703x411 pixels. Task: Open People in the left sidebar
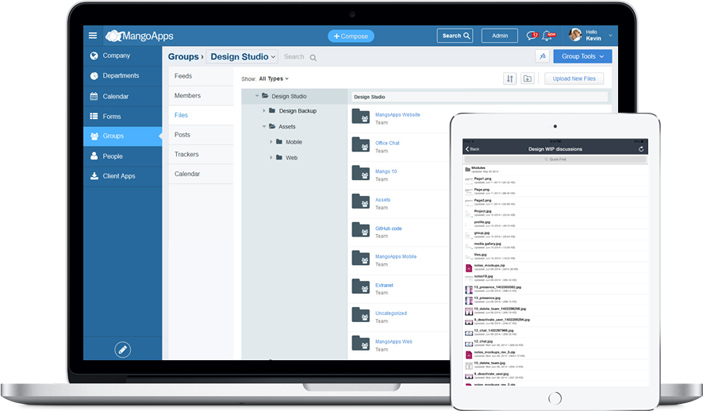pyautogui.click(x=122, y=156)
